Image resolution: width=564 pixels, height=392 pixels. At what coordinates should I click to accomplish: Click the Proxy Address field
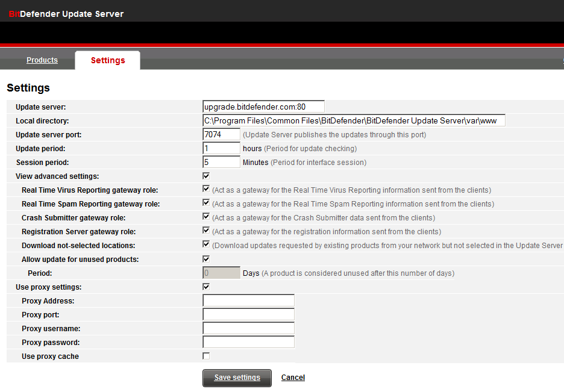pyautogui.click(x=248, y=300)
